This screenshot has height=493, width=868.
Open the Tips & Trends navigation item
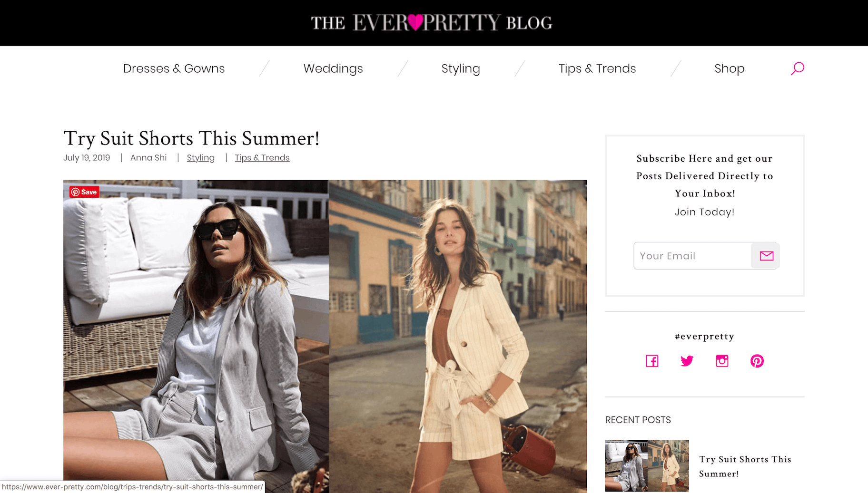point(597,68)
